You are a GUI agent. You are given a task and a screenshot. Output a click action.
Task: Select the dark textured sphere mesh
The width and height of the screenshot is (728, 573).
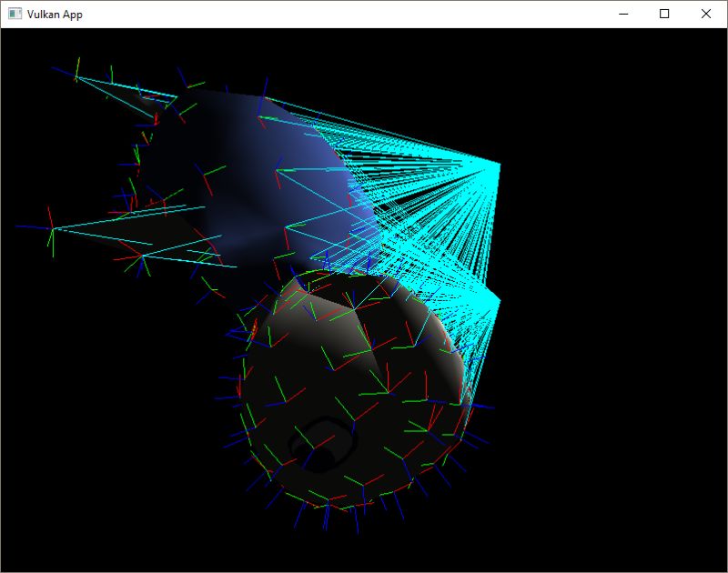(346, 391)
